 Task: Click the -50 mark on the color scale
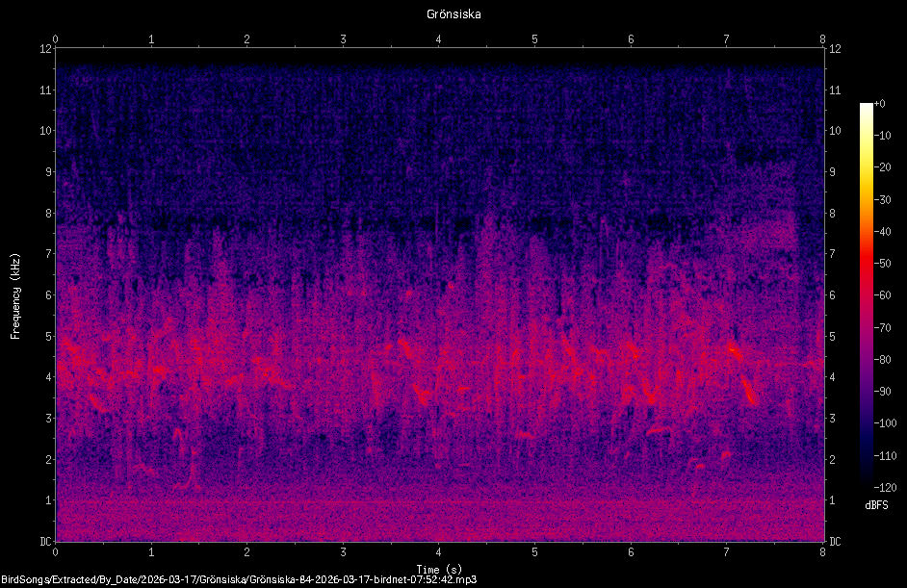(882, 263)
